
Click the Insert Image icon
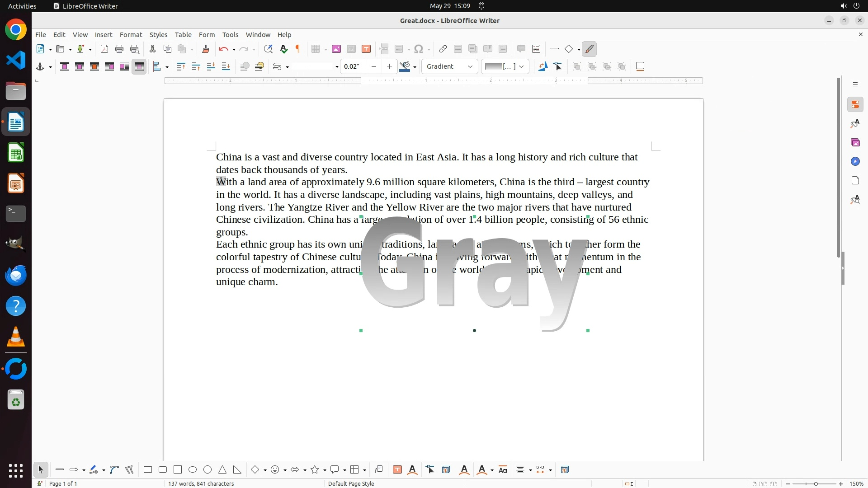coord(336,49)
